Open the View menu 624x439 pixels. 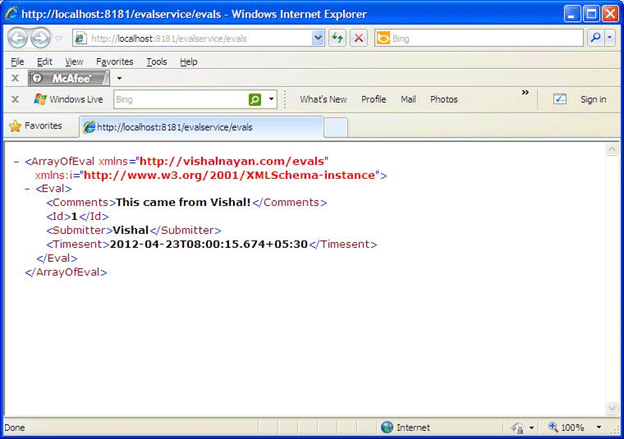click(74, 62)
